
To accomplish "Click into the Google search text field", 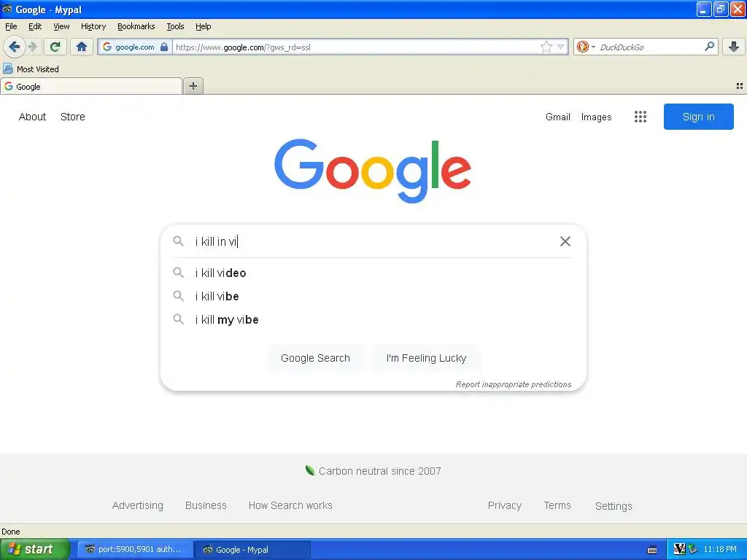I will 371,241.
